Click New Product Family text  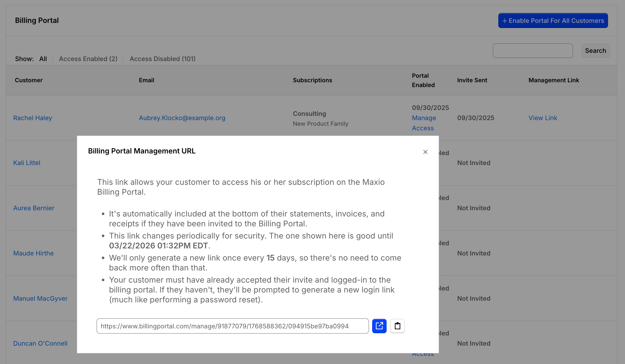tap(320, 124)
